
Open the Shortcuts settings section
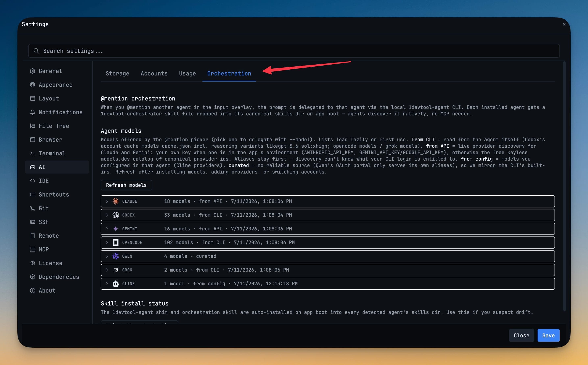[x=57, y=195]
